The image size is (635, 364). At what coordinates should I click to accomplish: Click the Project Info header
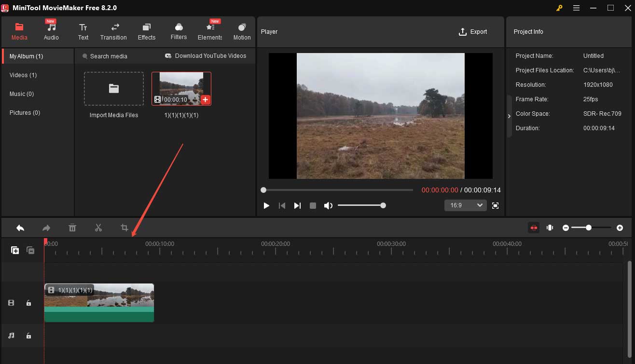[528, 32]
